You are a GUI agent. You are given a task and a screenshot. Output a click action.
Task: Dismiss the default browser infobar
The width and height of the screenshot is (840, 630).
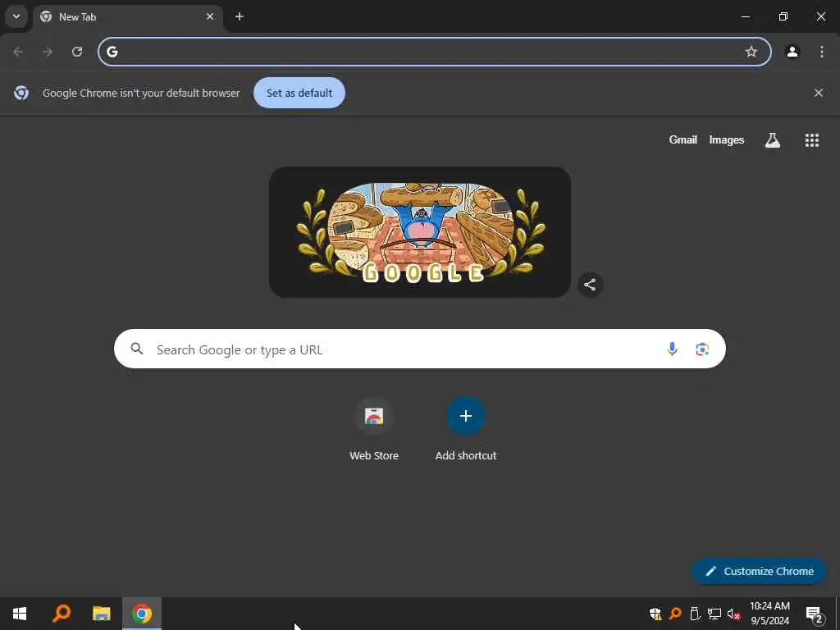click(x=819, y=93)
